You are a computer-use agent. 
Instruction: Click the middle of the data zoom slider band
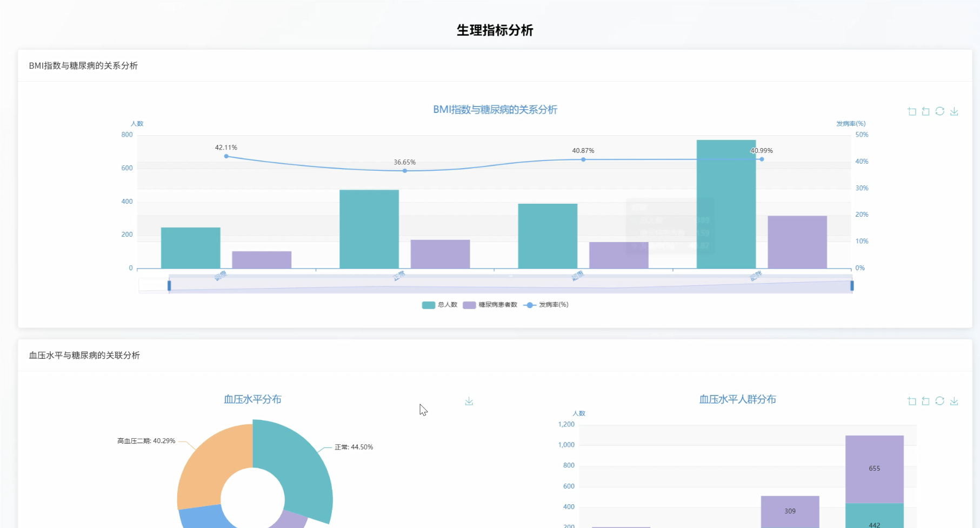pos(510,285)
